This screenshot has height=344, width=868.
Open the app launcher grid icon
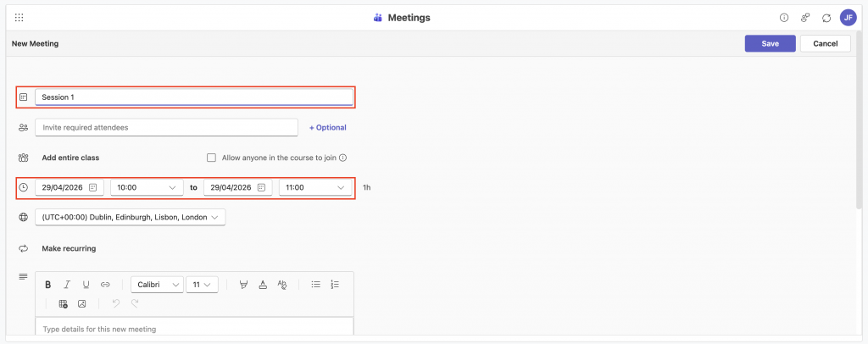(19, 18)
